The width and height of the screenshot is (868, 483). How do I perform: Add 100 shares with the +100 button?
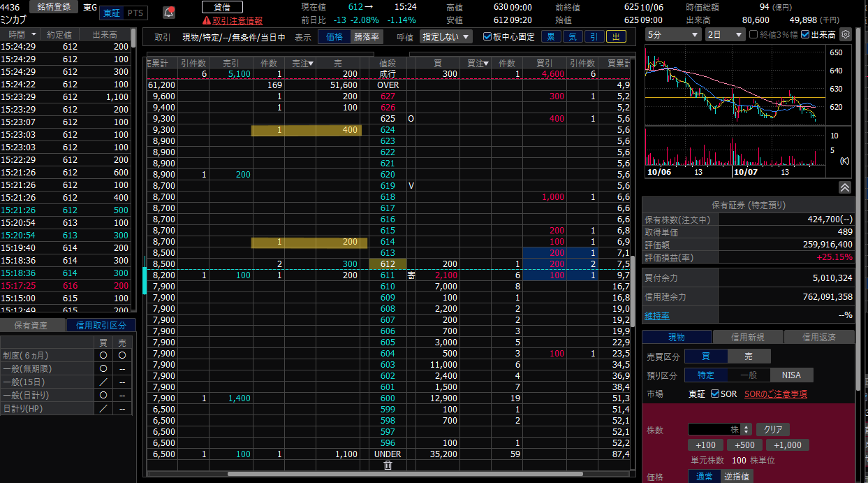pos(705,445)
